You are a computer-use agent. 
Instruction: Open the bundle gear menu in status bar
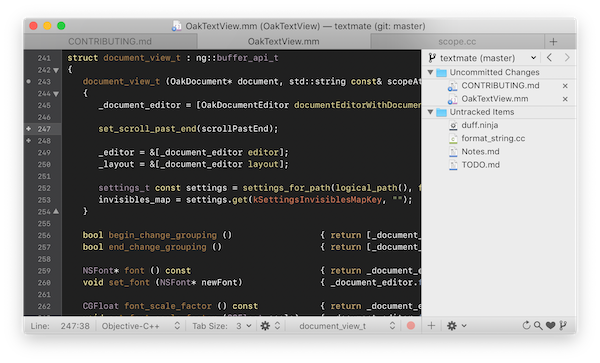(271, 326)
